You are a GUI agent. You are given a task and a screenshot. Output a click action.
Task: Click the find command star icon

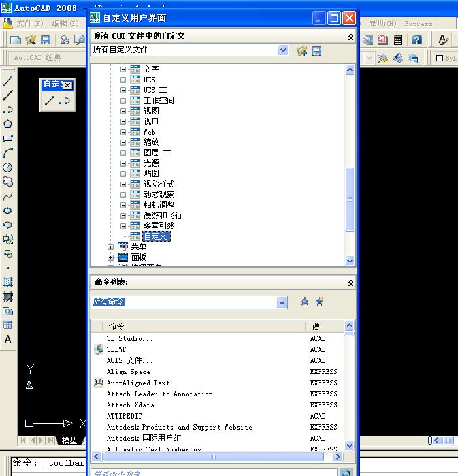(304, 302)
